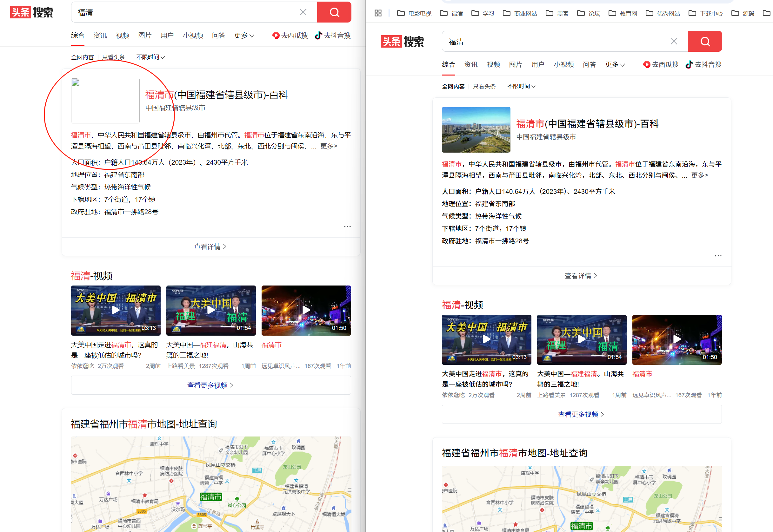The width and height of the screenshot is (773, 532).
Task: Select 全网内容 filter in left window
Action: [82, 57]
